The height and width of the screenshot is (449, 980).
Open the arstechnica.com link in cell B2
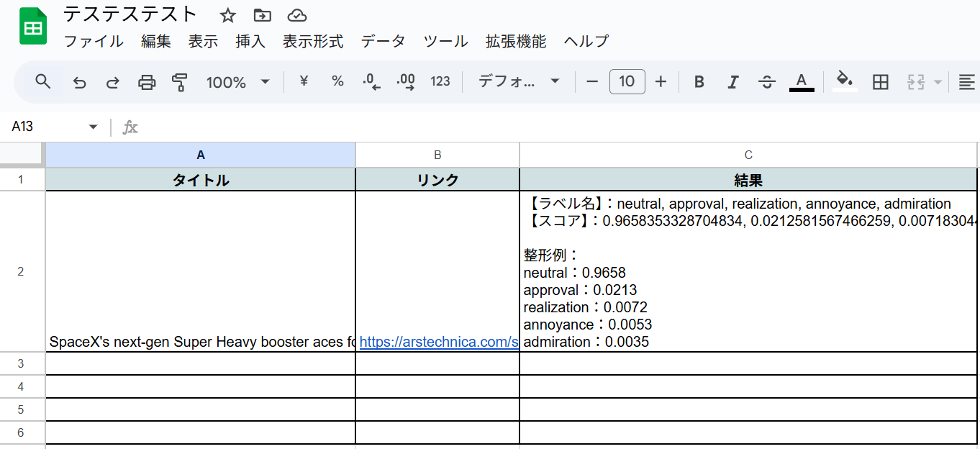point(439,342)
